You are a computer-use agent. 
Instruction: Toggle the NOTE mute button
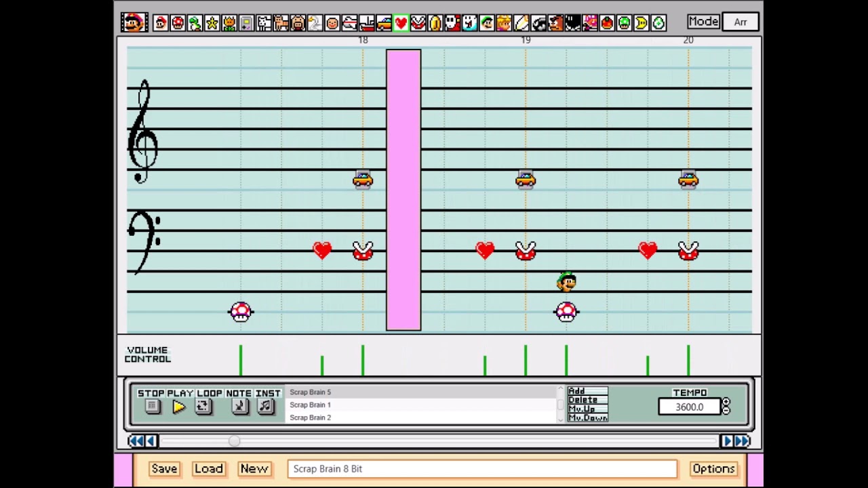point(239,407)
